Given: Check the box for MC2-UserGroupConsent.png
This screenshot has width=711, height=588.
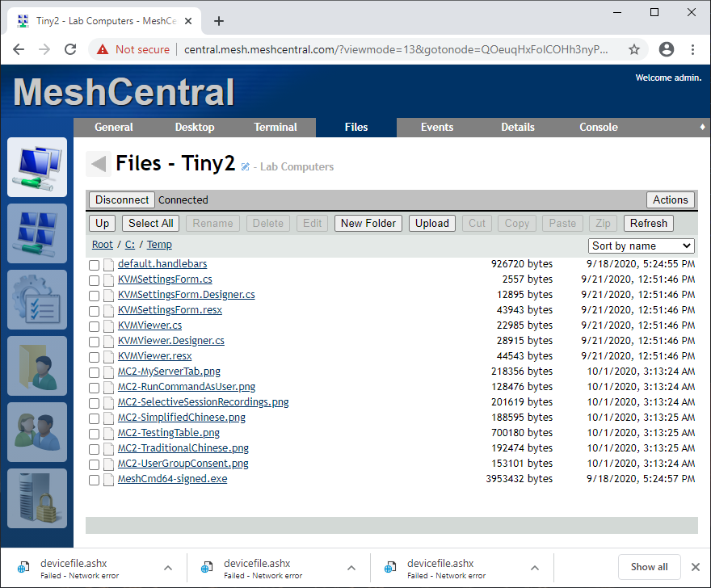Looking at the screenshot, I should (x=94, y=464).
